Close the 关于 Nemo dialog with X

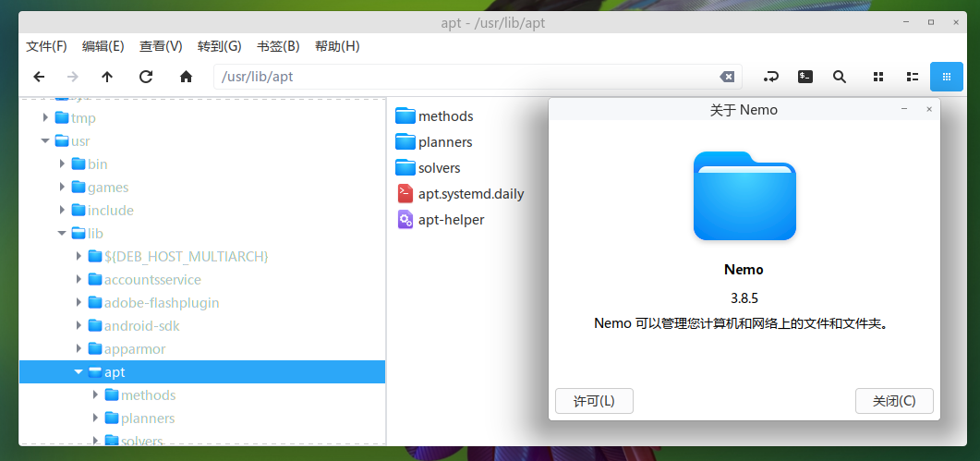click(929, 109)
